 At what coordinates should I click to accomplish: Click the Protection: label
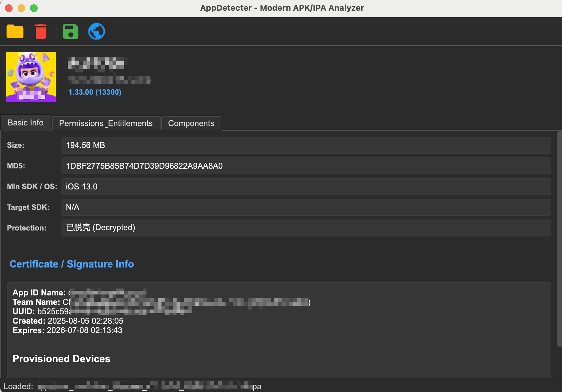pos(27,228)
